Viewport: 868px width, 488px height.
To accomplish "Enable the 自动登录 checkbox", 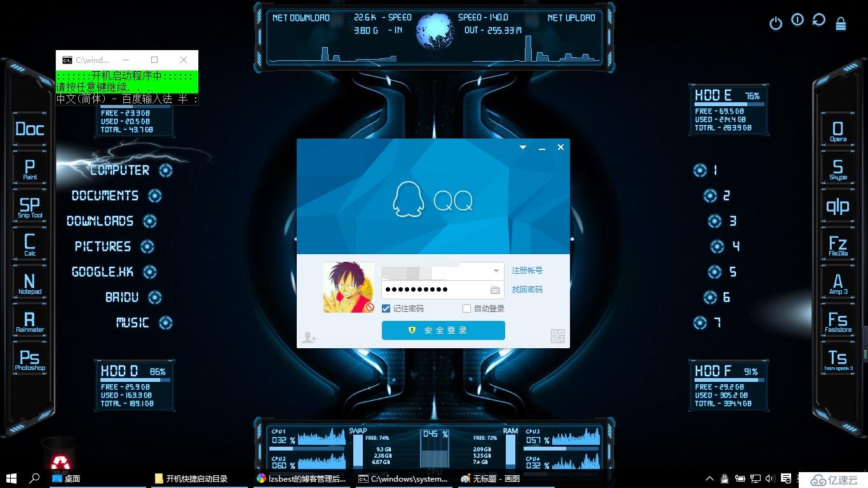I will (466, 308).
